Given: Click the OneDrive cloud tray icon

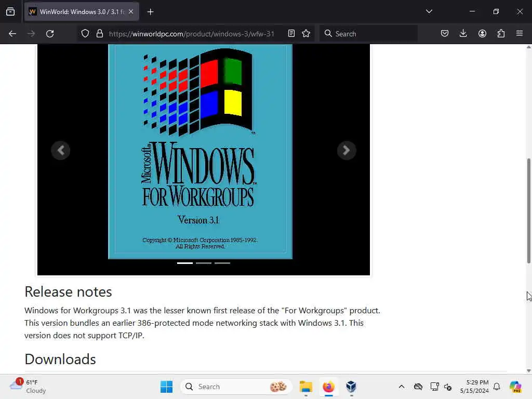Looking at the screenshot, I should point(418,387).
